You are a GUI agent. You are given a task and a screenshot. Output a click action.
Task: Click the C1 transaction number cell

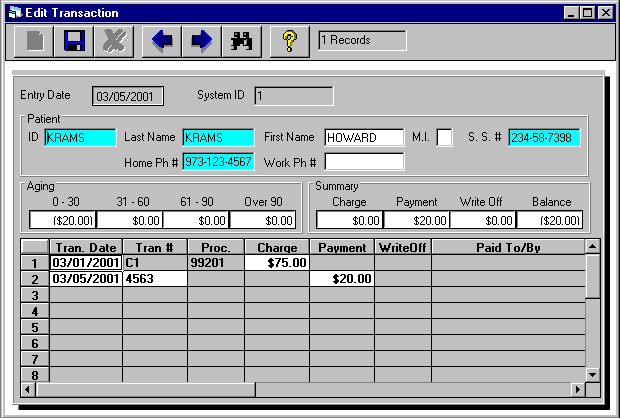click(155, 263)
